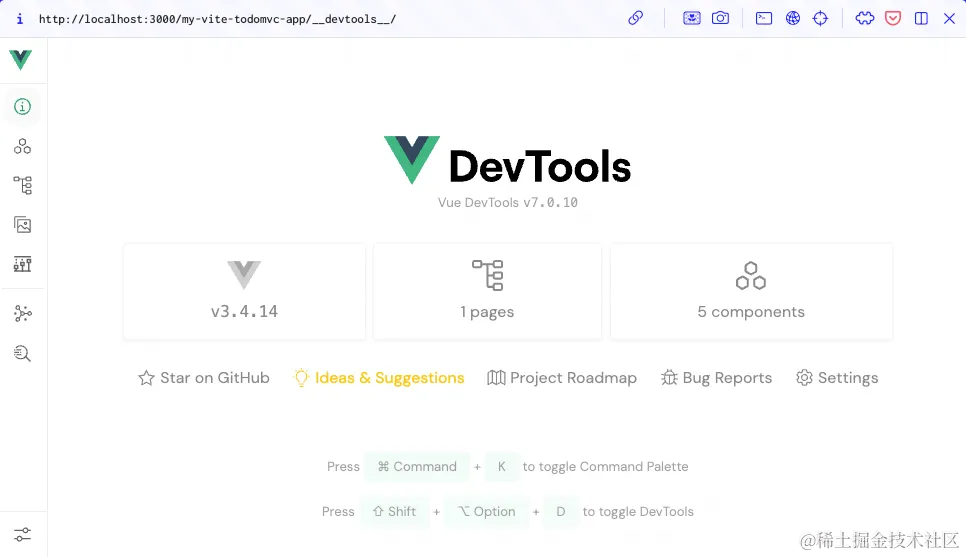Click the camera screenshot icon
Viewport: 966px width, 557px height.
(720, 18)
